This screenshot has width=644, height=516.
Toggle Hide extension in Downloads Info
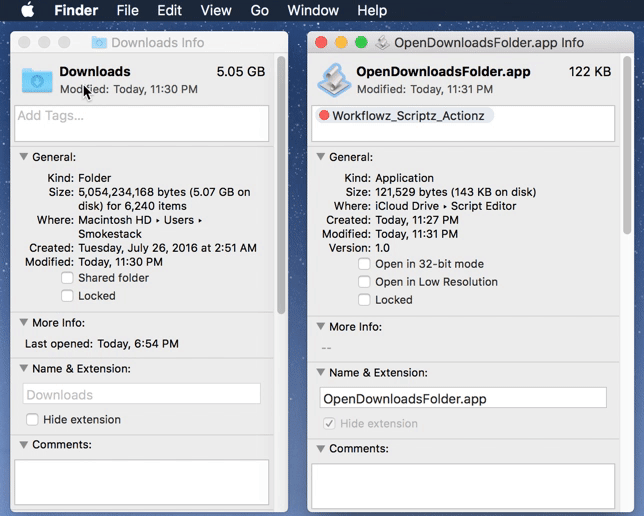(32, 419)
